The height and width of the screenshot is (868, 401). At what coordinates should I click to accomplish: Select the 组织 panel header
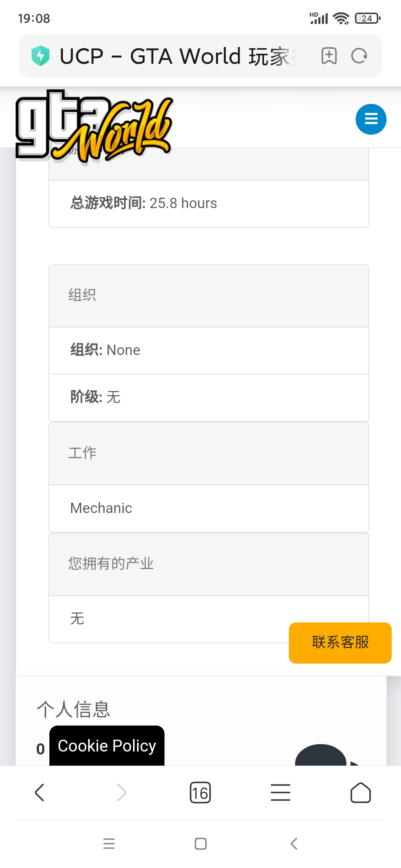tap(209, 296)
